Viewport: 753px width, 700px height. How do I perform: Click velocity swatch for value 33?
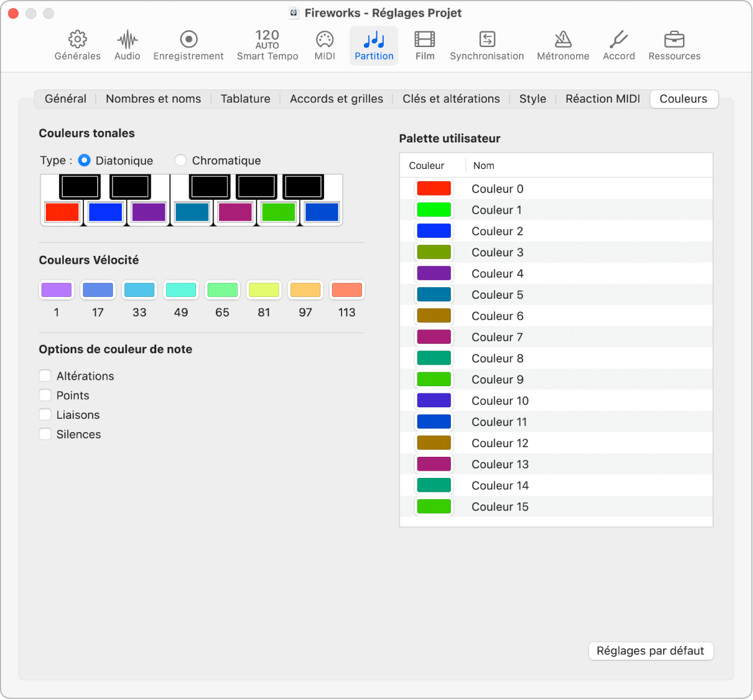(139, 290)
